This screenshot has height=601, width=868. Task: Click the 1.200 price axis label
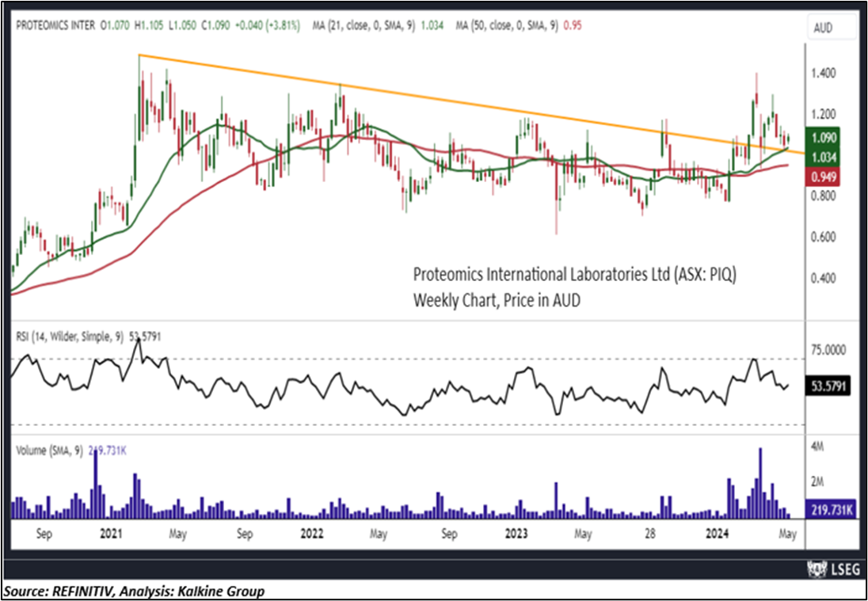tap(824, 115)
